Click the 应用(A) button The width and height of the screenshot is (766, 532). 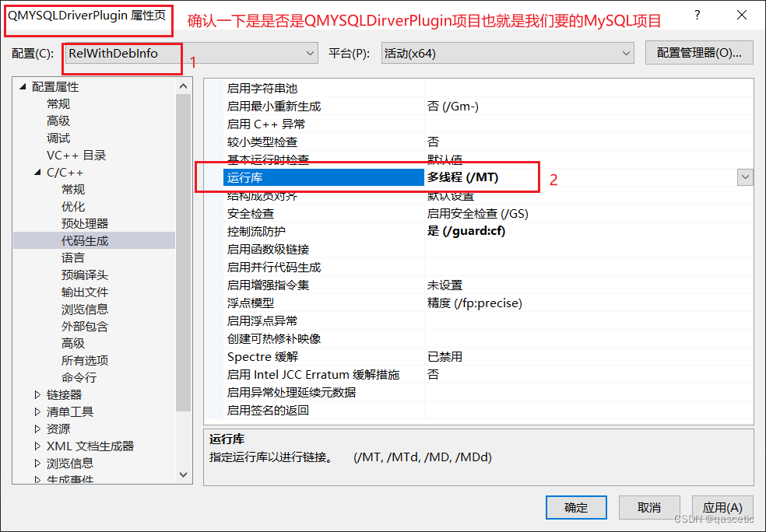coord(722,508)
